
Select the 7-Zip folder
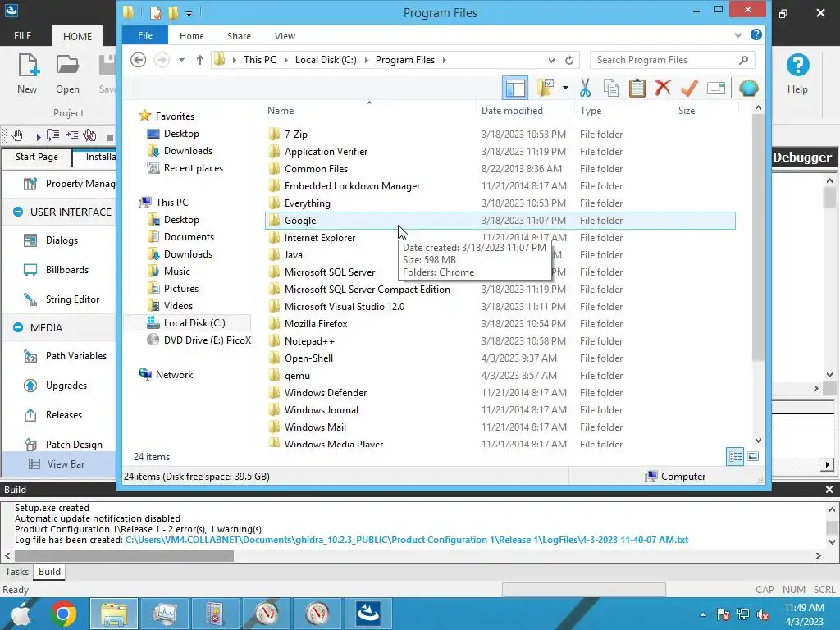pyautogui.click(x=500, y=135)
